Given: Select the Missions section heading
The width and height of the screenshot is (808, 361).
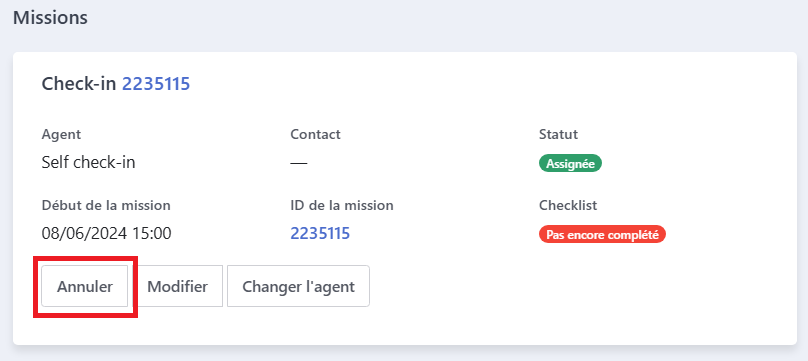Looking at the screenshot, I should [x=50, y=18].
